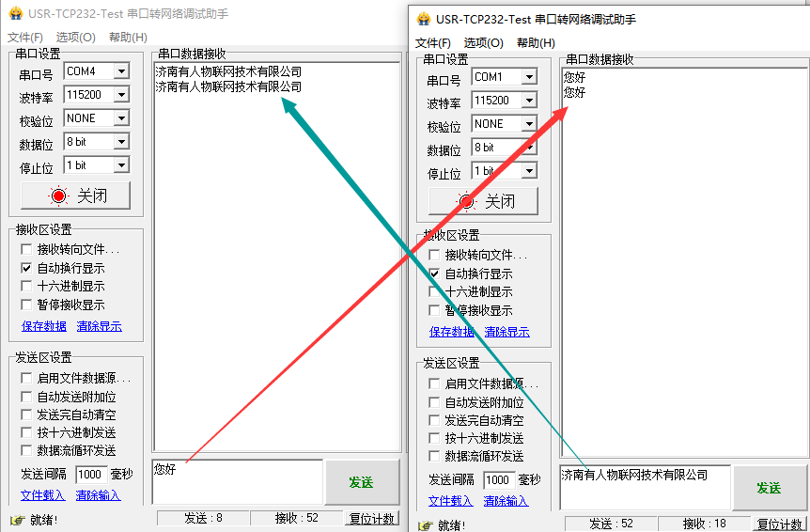810x532 pixels.
Task: Click 保存数据 link in left window
Action: click(44, 326)
